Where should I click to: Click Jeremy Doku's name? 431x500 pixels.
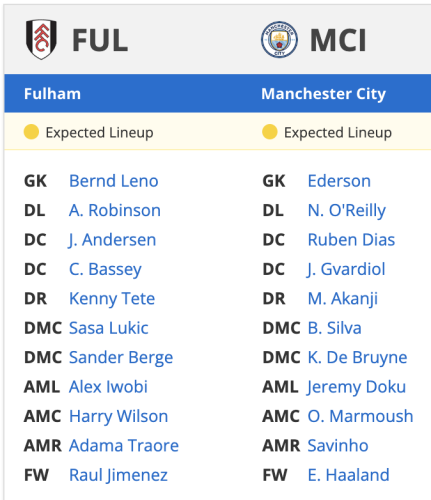point(356,387)
